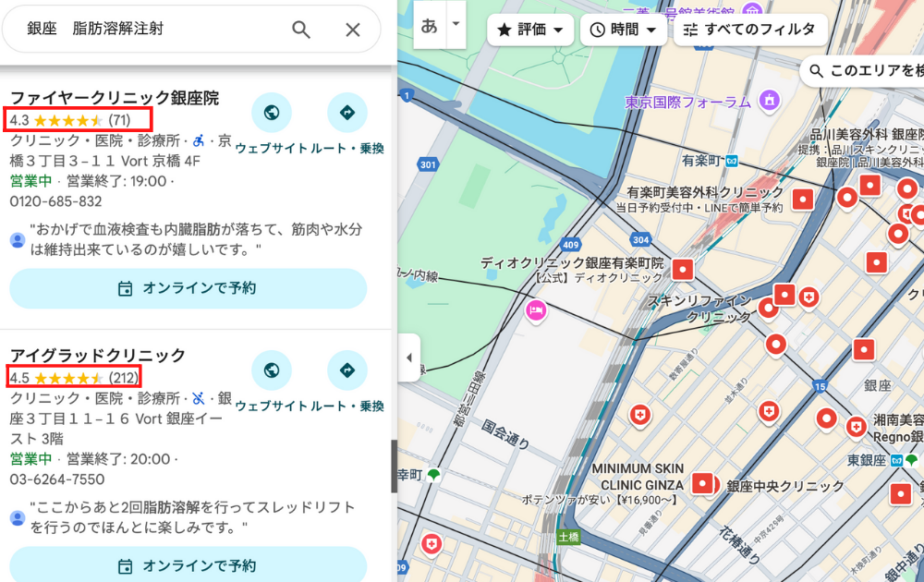This screenshot has height=582, width=924.
Task: Click the 銀座中央クリニック map label
Action: [785, 486]
